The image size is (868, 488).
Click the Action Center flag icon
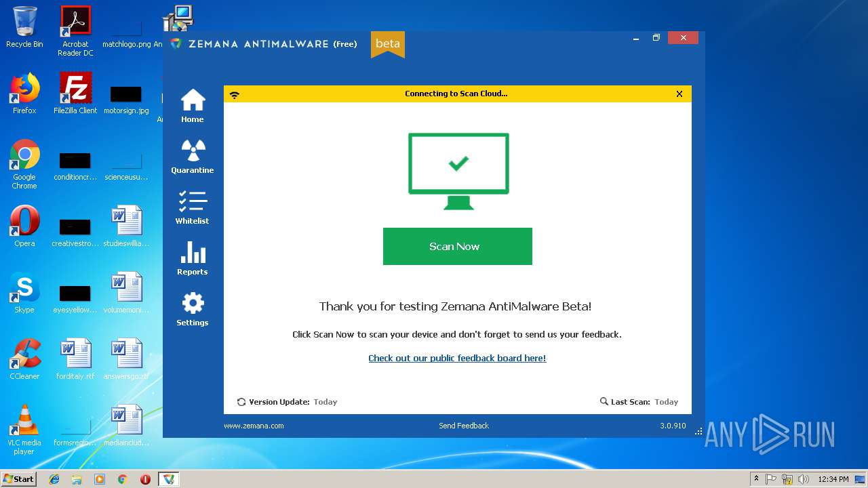[772, 479]
